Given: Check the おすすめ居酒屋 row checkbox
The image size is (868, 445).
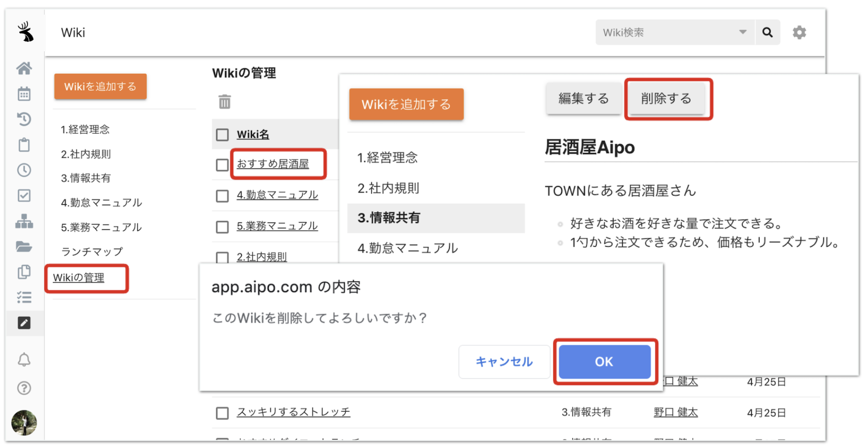Looking at the screenshot, I should (222, 165).
